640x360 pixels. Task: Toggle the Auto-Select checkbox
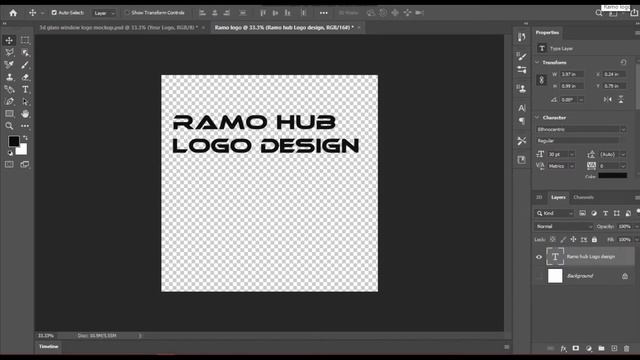(54, 13)
